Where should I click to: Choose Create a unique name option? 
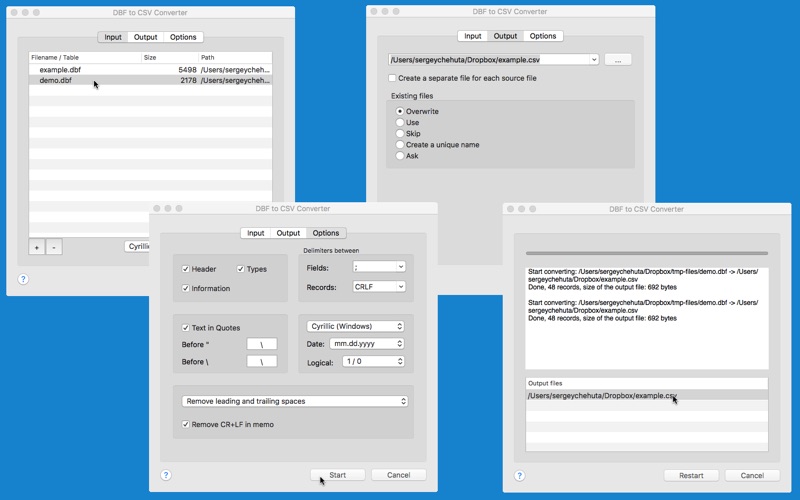400,145
